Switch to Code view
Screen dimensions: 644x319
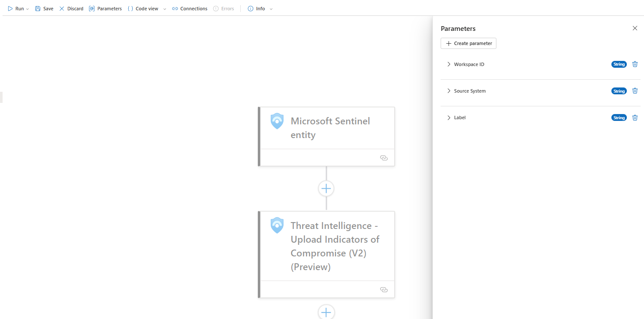point(143,9)
